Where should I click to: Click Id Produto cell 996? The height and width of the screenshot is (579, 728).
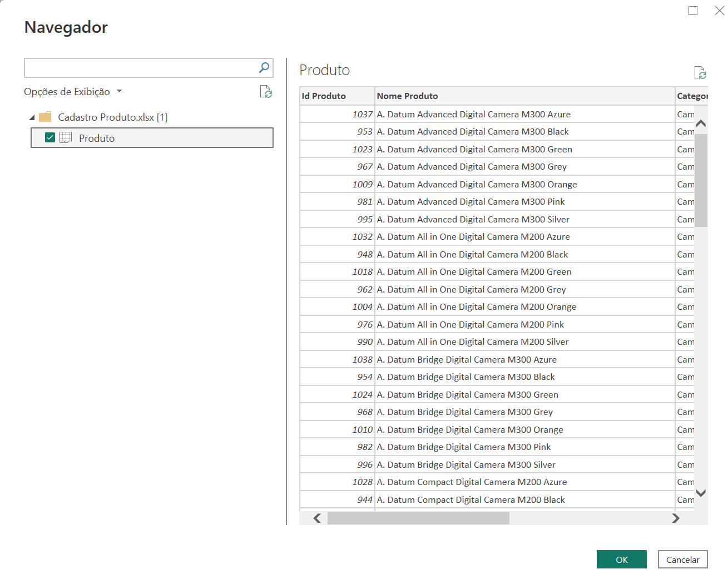click(337, 464)
